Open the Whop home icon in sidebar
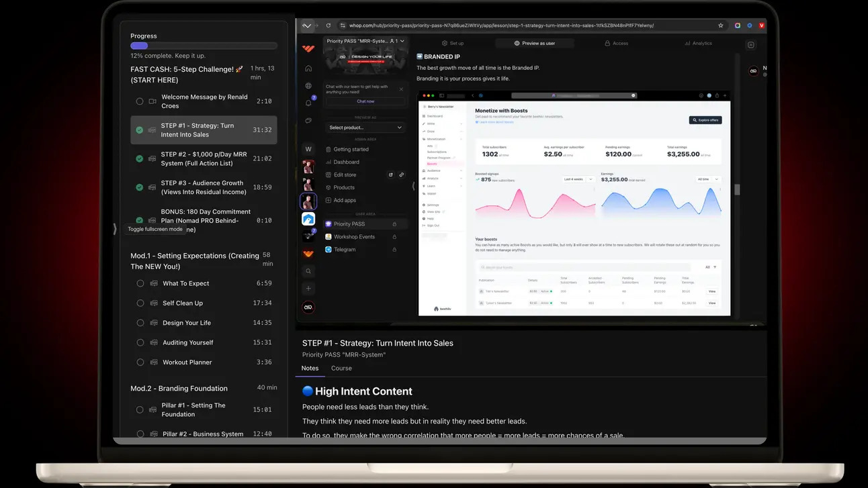868x488 pixels. click(308, 68)
